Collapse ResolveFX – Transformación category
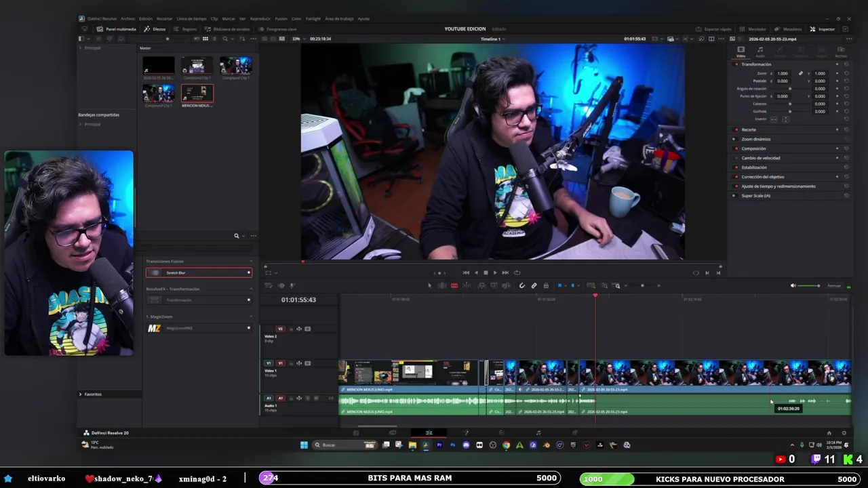The image size is (868, 488). [x=251, y=289]
